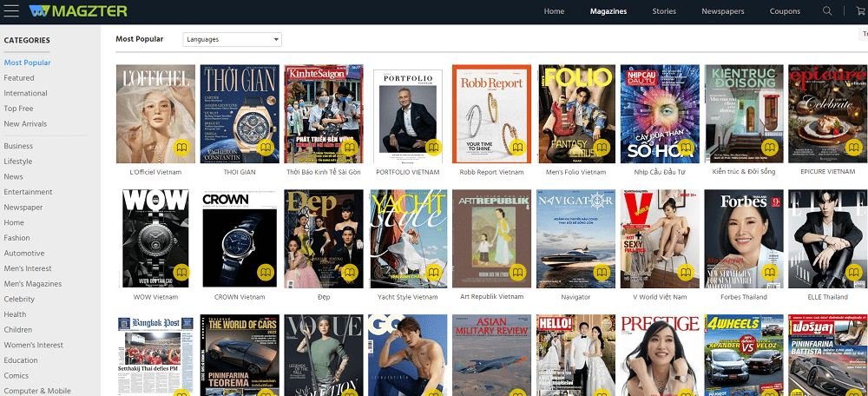Screen dimensions: 868x396
Task: Click read icon on CROWN Vietnam cover
Action: [266, 273]
